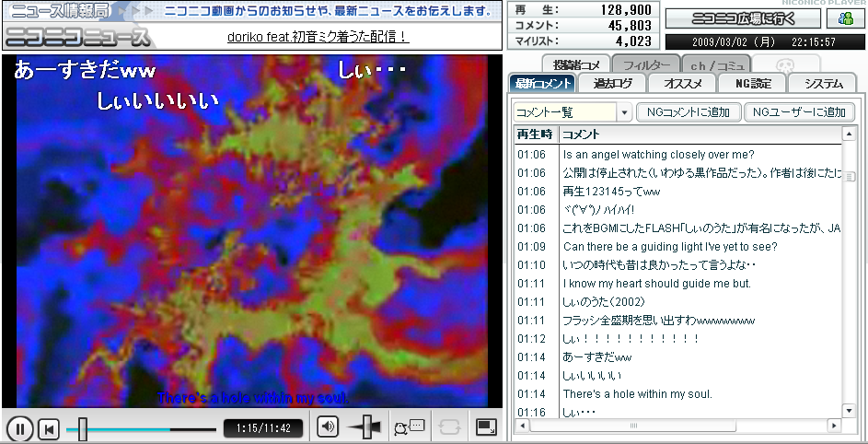Viewport: 868px width, 444px height.
Task: Click the 01:09 timestamp cell
Action: tap(531, 246)
